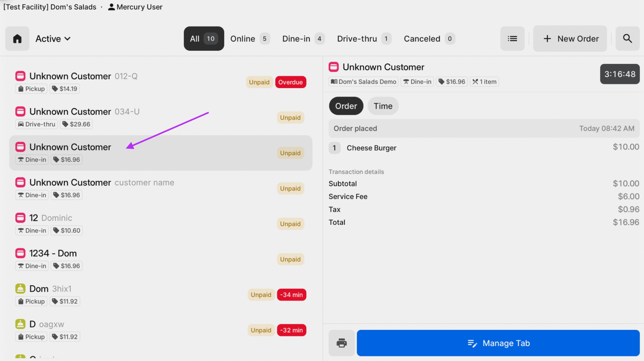Screen dimensions: 644x361
Task: Click the Overdue badge on order 012-Q
Action: click(290, 82)
